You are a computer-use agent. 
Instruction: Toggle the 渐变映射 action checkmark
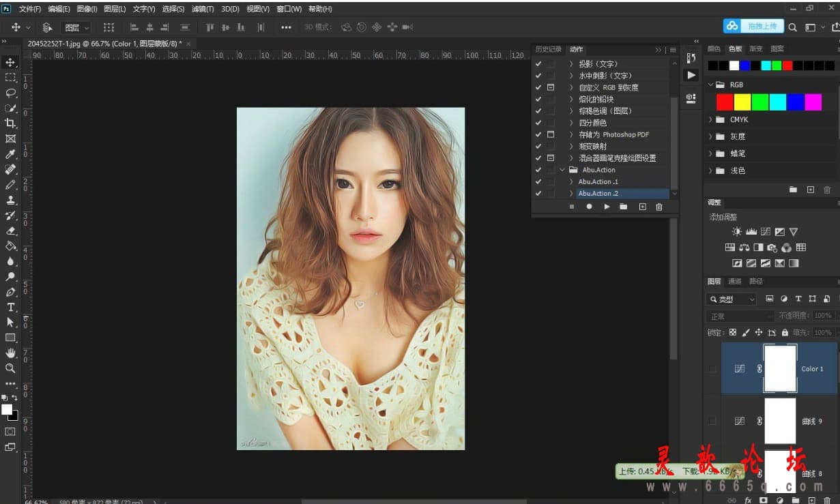click(538, 146)
